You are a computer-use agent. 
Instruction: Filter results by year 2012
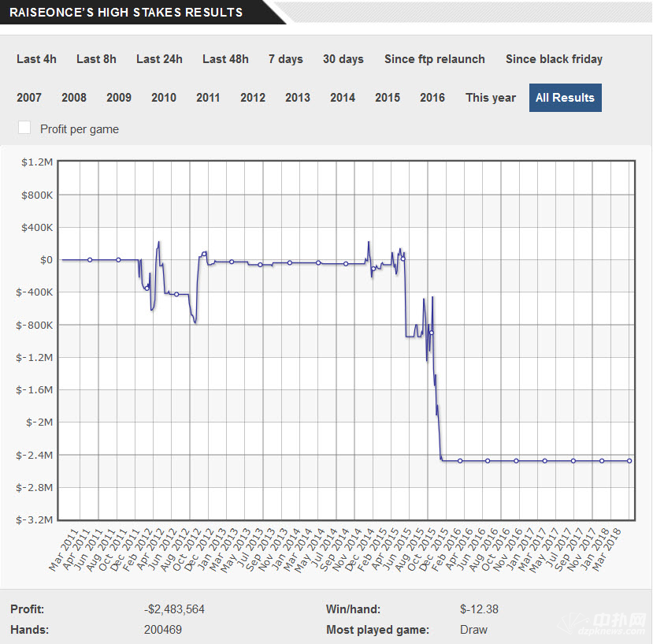253,98
